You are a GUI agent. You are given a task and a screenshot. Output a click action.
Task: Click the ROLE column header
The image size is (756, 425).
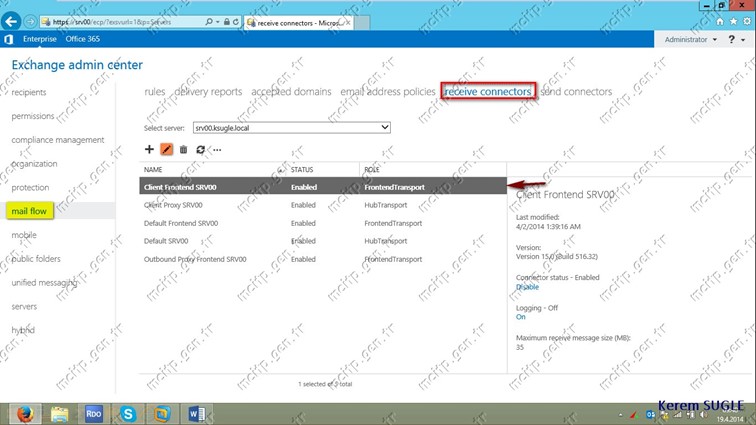click(x=372, y=170)
